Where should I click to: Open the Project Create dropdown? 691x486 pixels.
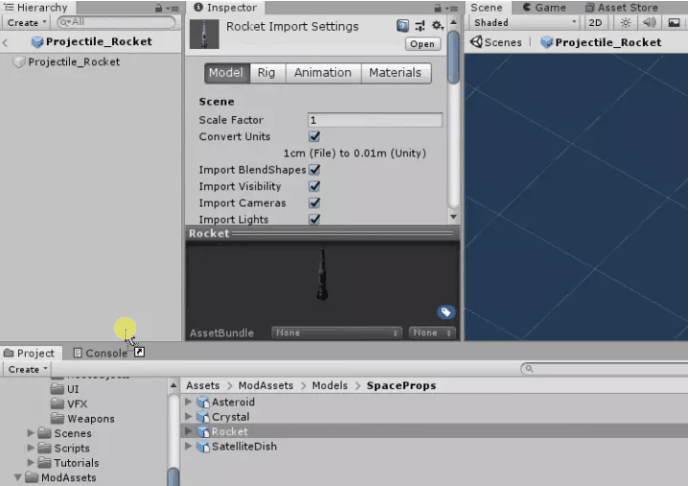27,369
